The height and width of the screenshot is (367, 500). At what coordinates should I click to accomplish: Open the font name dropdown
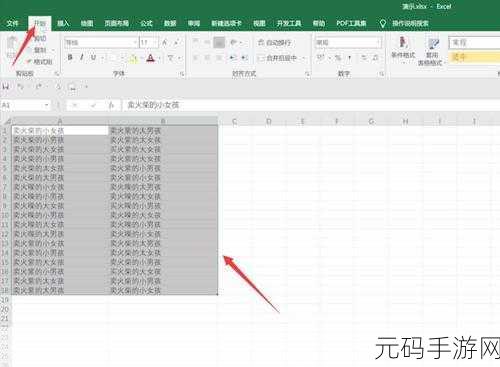point(135,42)
